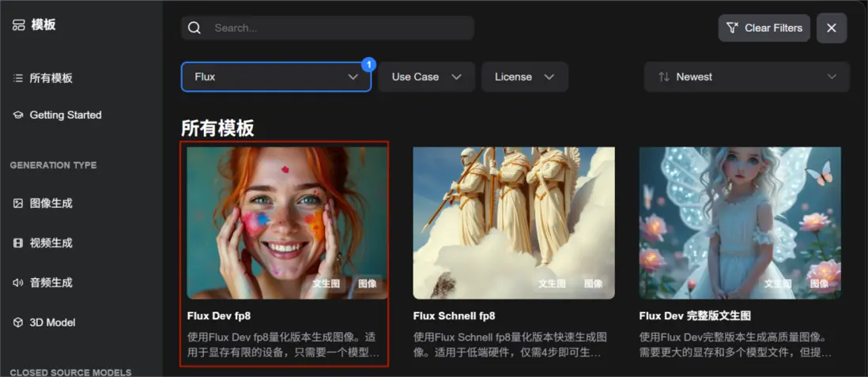The width and height of the screenshot is (868, 377).
Task: Click the CLOSED SOURCE MODELS section header
Action: click(71, 372)
